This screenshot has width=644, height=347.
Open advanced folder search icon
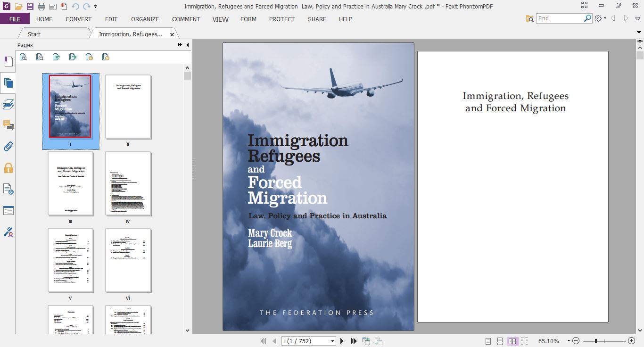point(530,18)
